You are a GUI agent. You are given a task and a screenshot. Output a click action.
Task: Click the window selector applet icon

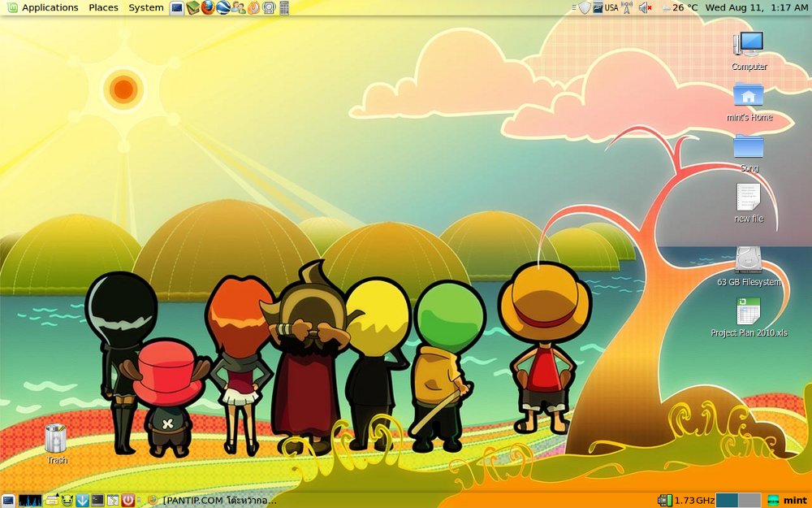click(113, 500)
